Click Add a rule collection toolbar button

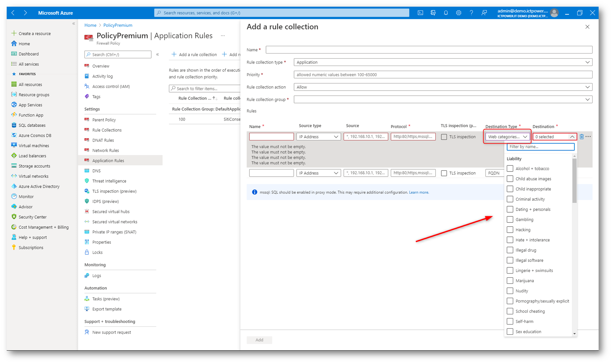pos(194,54)
